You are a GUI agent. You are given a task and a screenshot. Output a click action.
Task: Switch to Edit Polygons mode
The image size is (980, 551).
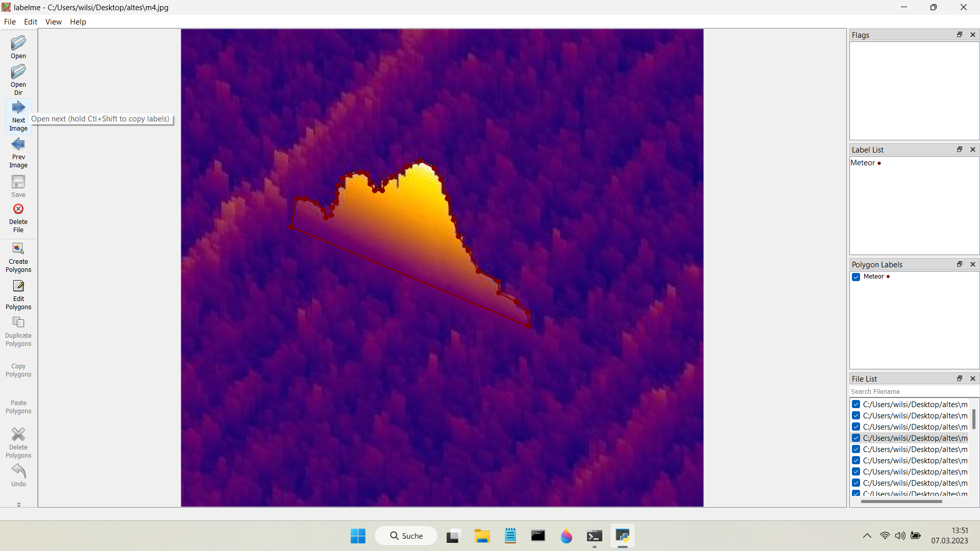pyautogui.click(x=18, y=295)
